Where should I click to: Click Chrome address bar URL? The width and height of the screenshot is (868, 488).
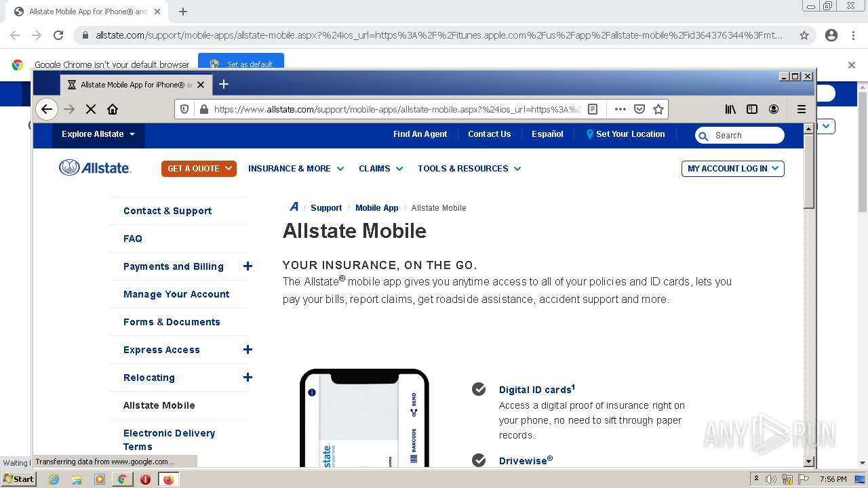pyautogui.click(x=439, y=35)
